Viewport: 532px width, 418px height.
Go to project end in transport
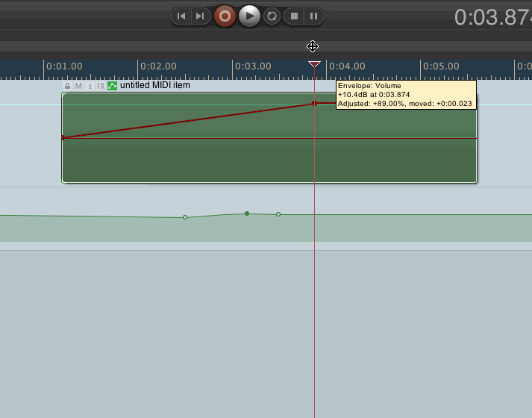pos(200,16)
